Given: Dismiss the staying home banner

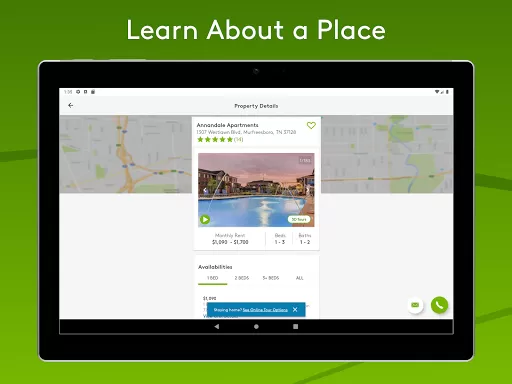Looking at the screenshot, I should (x=295, y=310).
